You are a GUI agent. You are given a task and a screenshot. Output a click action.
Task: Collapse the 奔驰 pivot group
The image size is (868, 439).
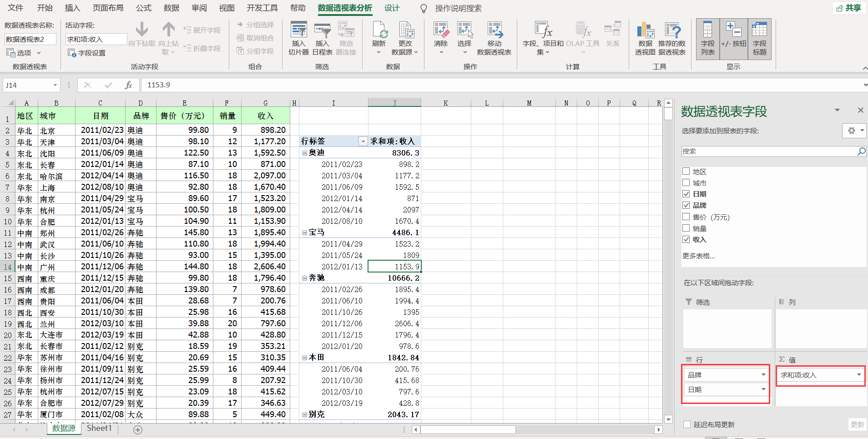coord(304,278)
